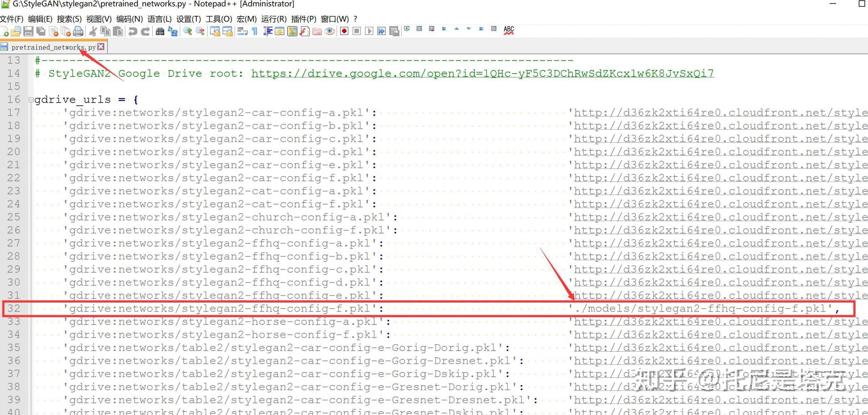Viewport: 868px width, 415px height.
Task: Click the Undo arrow icon
Action: (133, 32)
